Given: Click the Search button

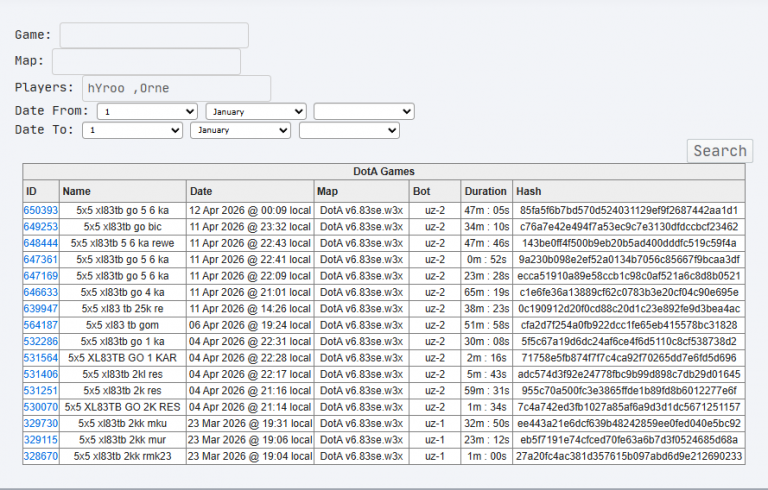Looking at the screenshot, I should [x=720, y=151].
